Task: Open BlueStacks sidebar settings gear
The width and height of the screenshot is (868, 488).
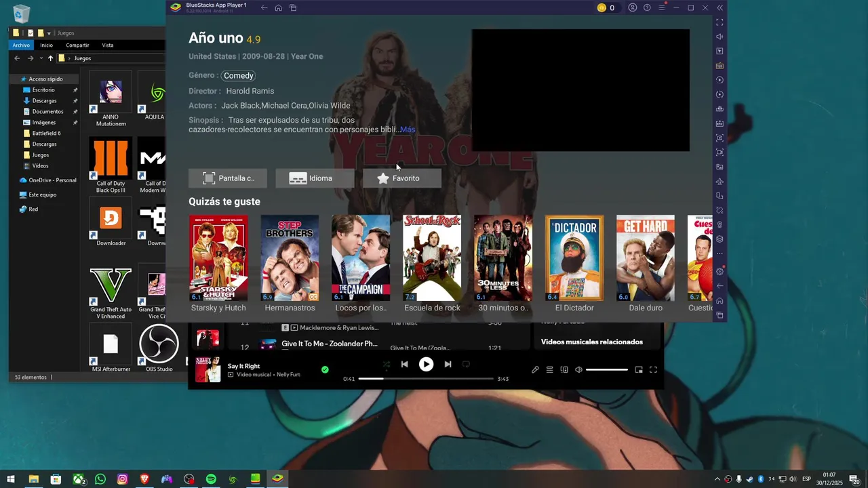Action: point(719,272)
